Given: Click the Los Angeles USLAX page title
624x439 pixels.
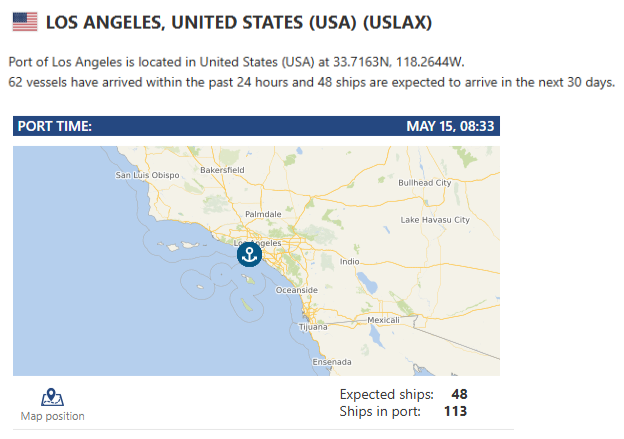Looking at the screenshot, I should pyautogui.click(x=239, y=22).
